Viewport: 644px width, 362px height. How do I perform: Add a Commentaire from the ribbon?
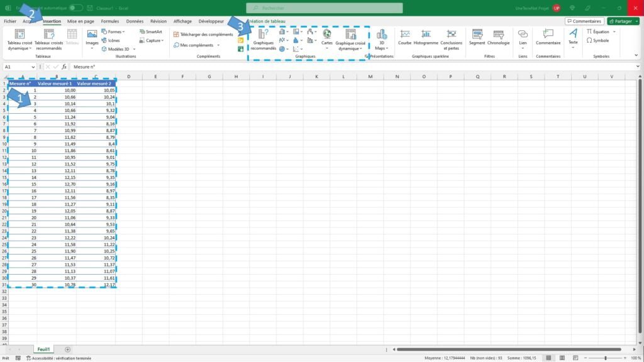(548, 37)
